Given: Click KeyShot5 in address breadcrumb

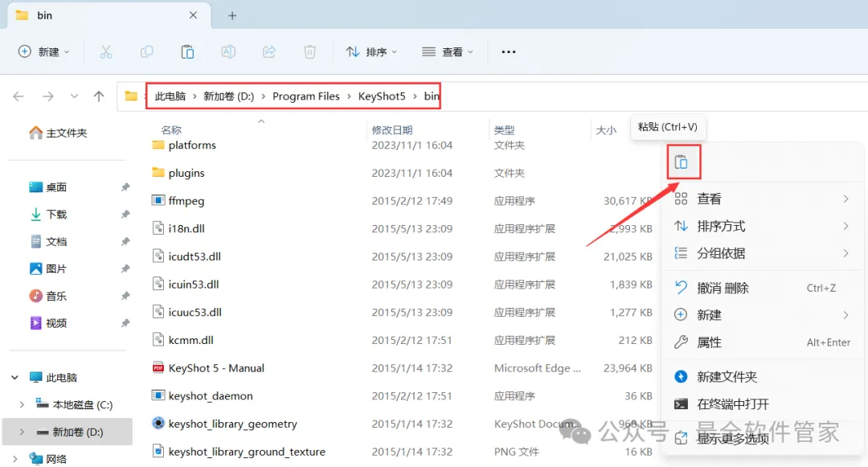Looking at the screenshot, I should 382,96.
